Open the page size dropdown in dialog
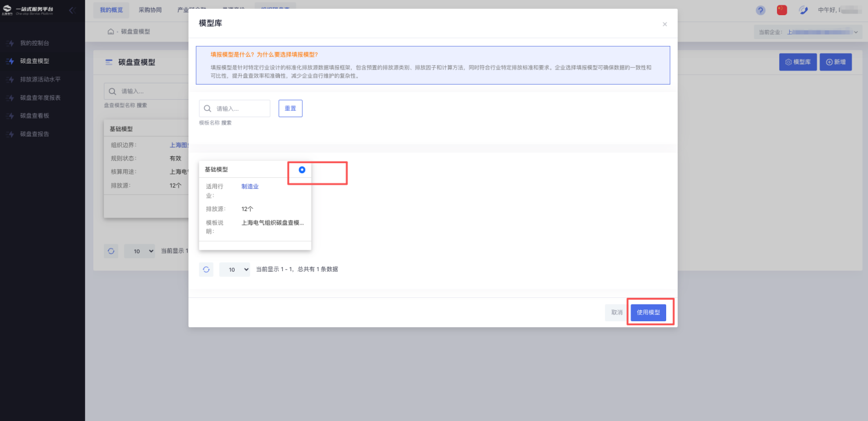 [x=235, y=269]
